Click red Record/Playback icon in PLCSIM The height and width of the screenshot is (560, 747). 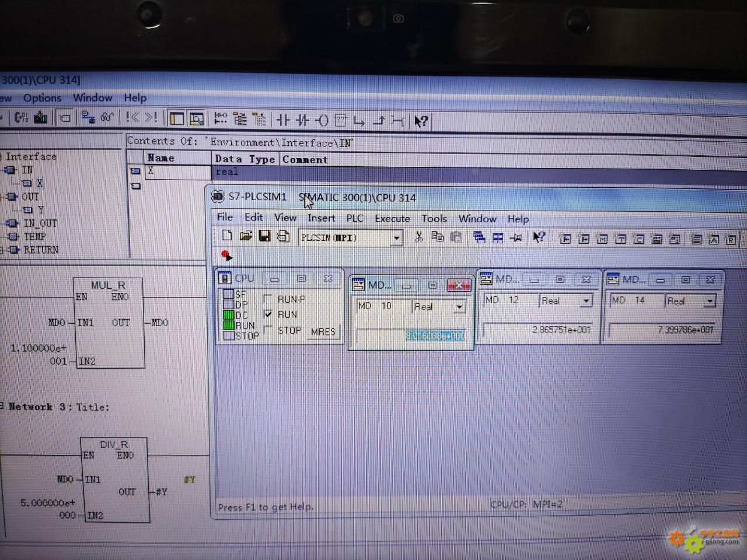click(226, 255)
